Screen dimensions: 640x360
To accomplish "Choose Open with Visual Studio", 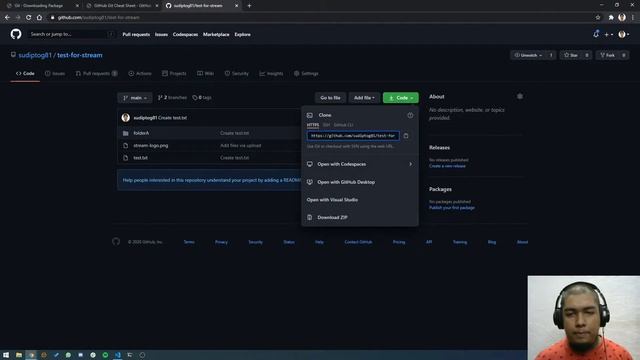I will pos(332,200).
